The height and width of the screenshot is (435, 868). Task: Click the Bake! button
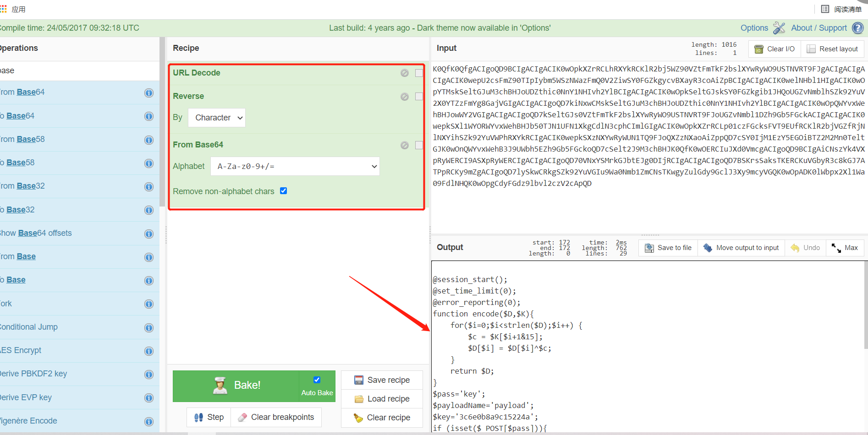click(x=236, y=386)
